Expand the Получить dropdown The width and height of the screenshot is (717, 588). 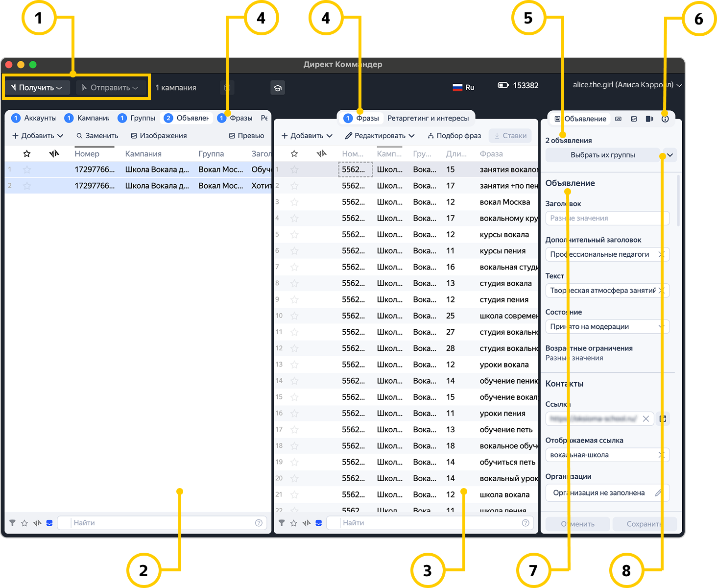38,88
